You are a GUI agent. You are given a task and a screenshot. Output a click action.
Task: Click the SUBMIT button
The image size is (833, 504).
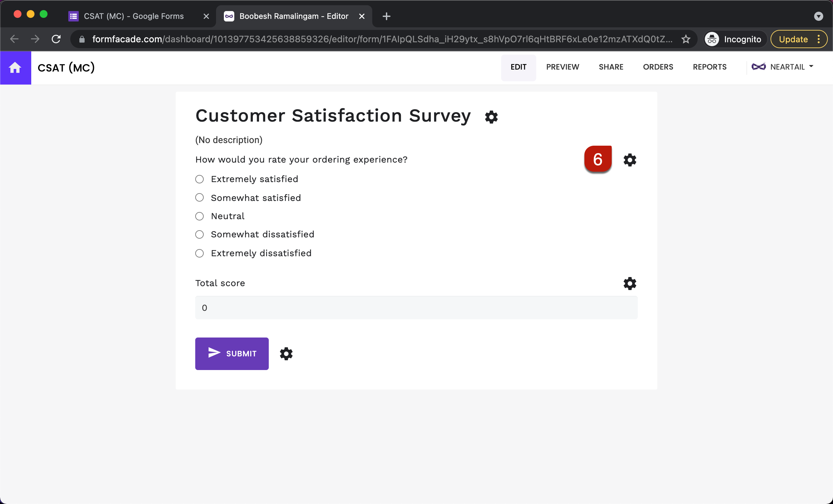pyautogui.click(x=232, y=354)
